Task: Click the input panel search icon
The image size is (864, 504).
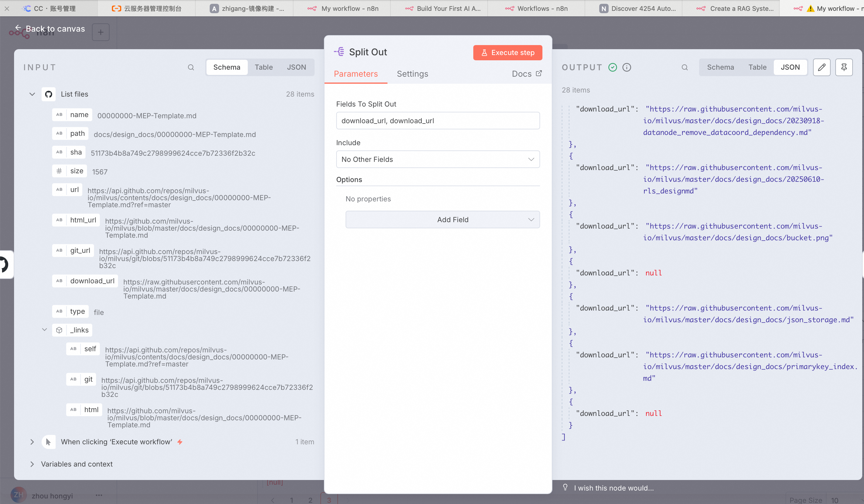Action: click(191, 68)
